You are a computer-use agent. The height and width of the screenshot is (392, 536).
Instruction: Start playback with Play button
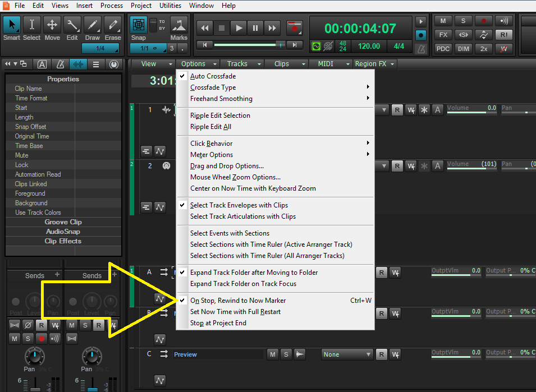(239, 28)
